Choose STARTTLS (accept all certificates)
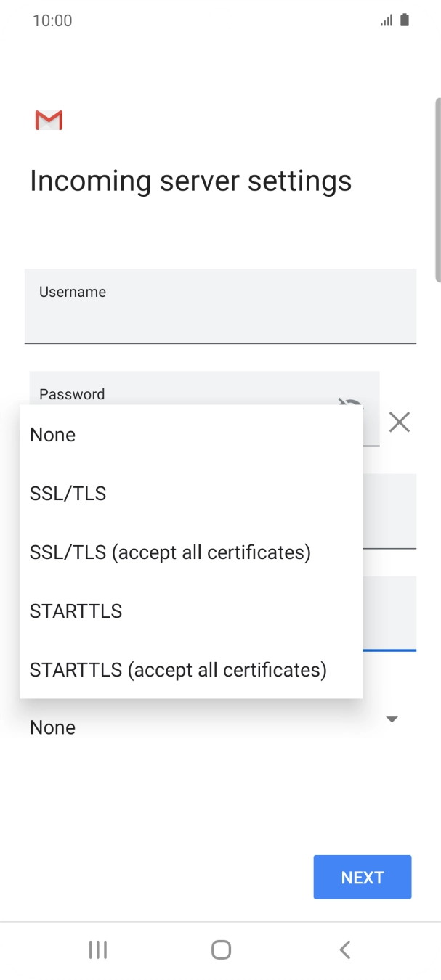 [x=178, y=669]
